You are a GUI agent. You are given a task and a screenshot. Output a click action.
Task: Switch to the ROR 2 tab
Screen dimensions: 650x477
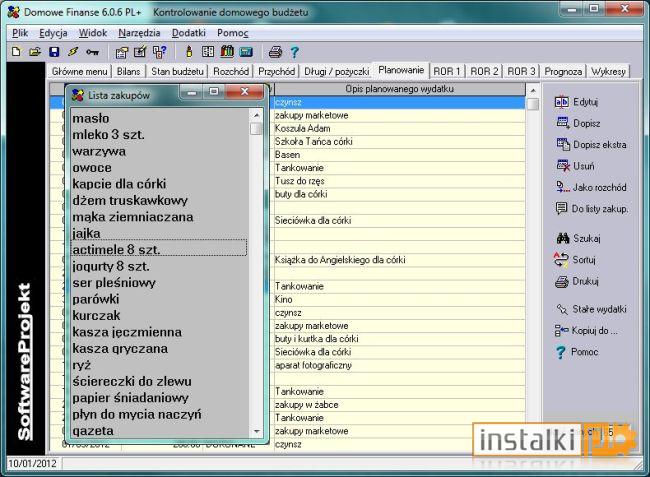484,71
